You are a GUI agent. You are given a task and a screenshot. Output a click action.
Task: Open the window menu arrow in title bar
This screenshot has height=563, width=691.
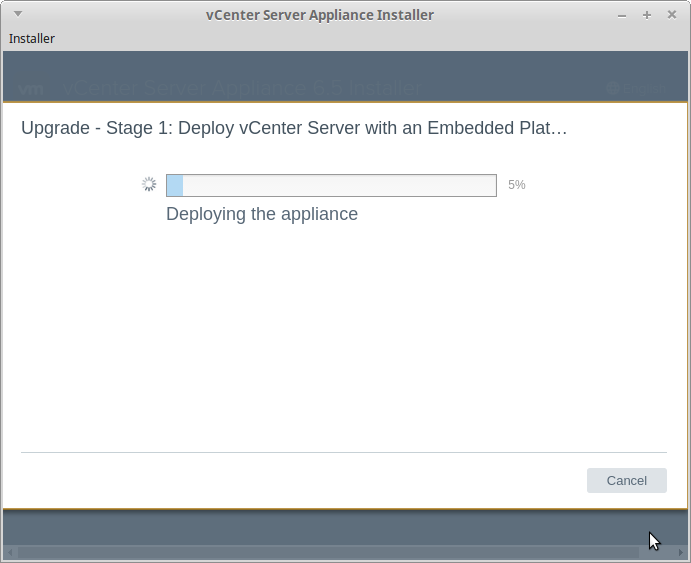(18, 14)
